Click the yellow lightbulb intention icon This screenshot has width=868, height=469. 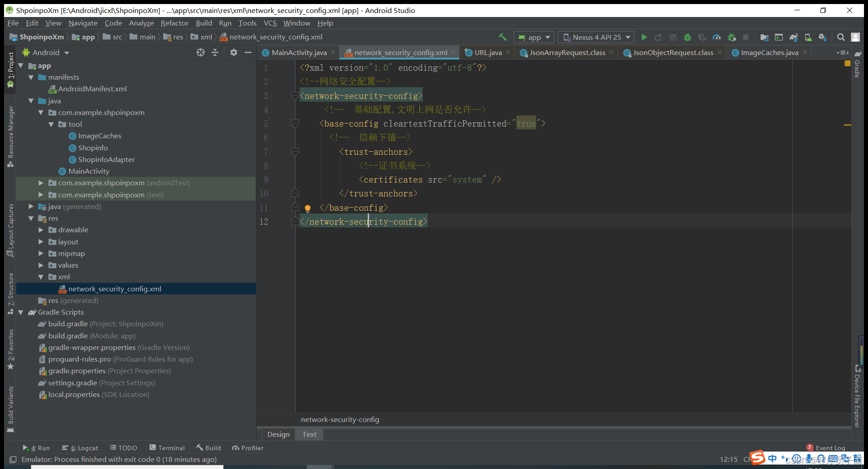308,208
